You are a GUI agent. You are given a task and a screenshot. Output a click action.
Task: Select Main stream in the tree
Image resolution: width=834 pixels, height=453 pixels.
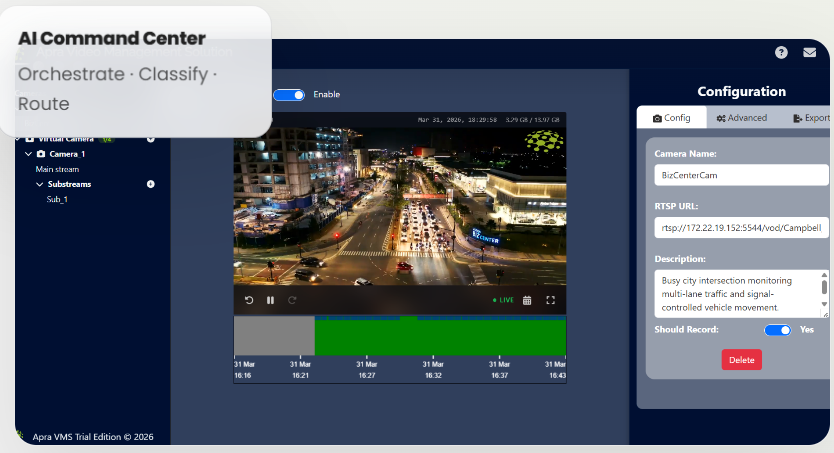pos(57,169)
